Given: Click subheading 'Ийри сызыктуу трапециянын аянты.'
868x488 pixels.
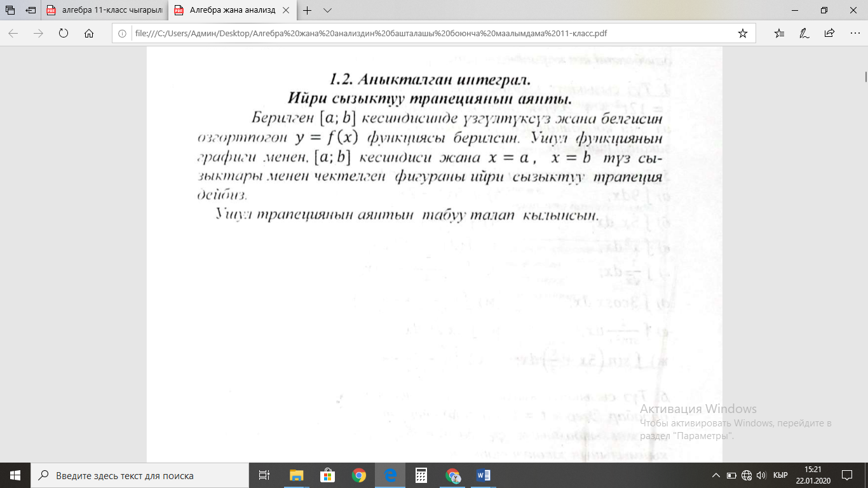Looking at the screenshot, I should pyautogui.click(x=430, y=100).
